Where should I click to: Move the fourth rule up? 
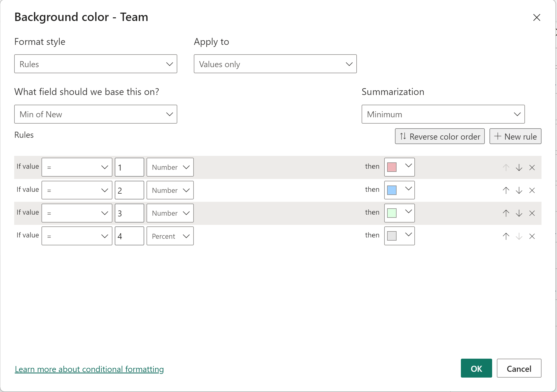point(506,236)
